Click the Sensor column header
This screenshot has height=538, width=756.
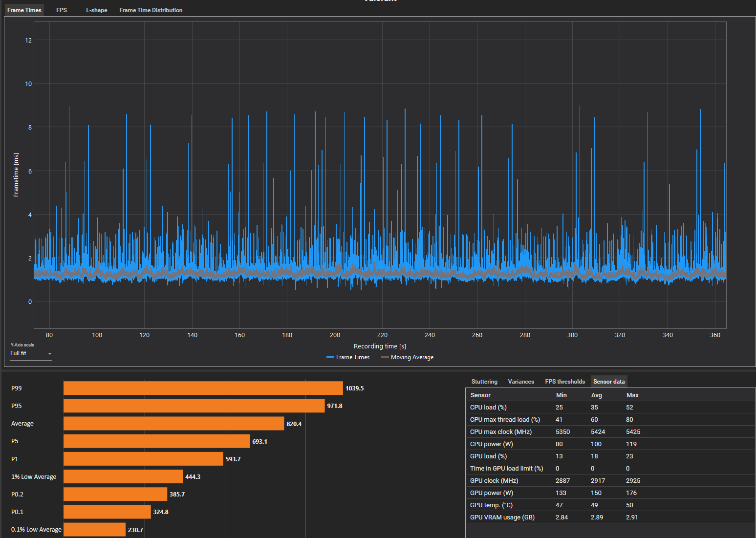(480, 395)
